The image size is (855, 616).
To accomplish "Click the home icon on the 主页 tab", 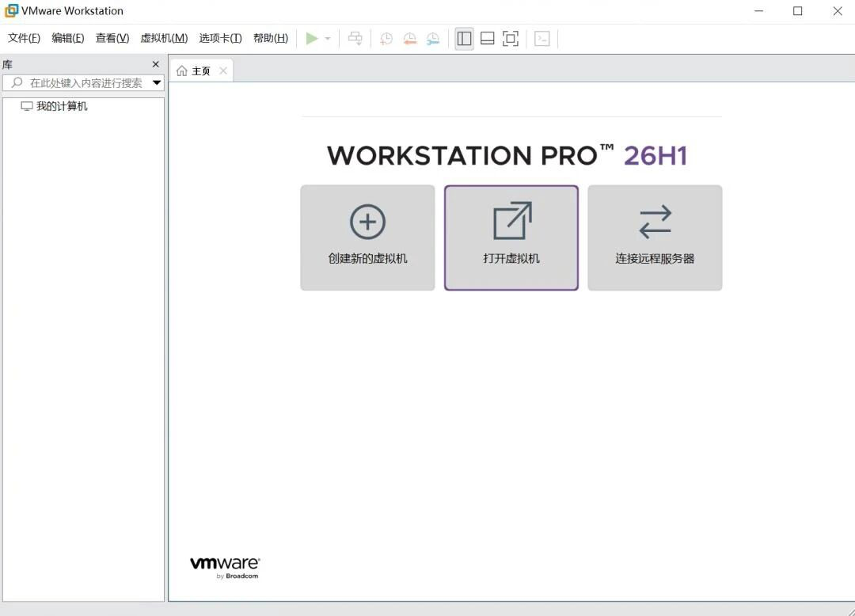I will coord(182,71).
